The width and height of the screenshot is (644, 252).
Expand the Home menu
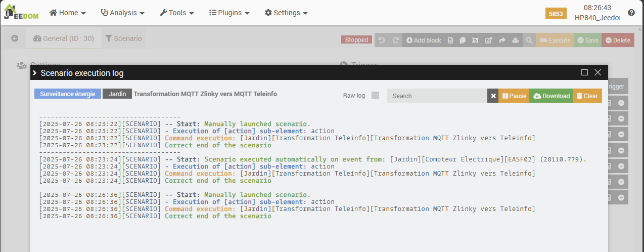point(67,13)
